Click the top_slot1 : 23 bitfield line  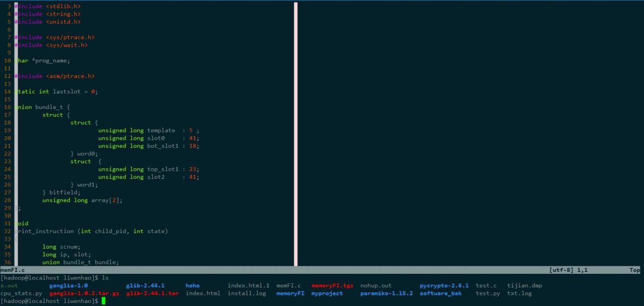tap(149, 169)
